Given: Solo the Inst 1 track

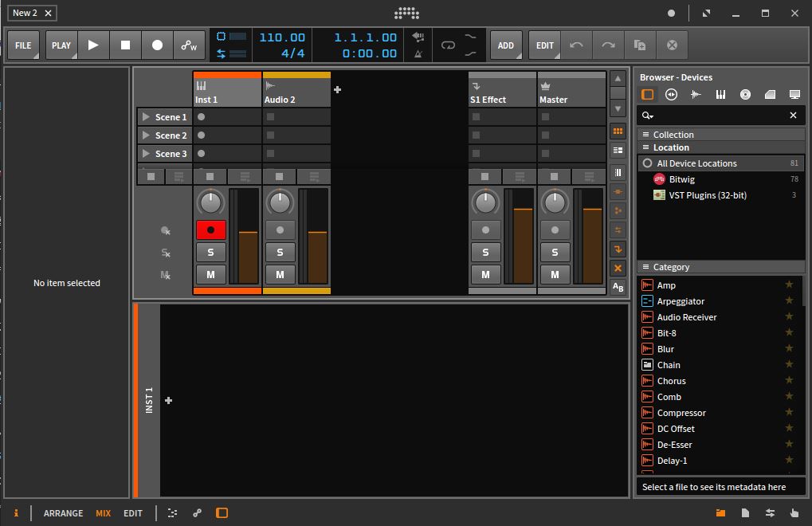Looking at the screenshot, I should click(210, 252).
